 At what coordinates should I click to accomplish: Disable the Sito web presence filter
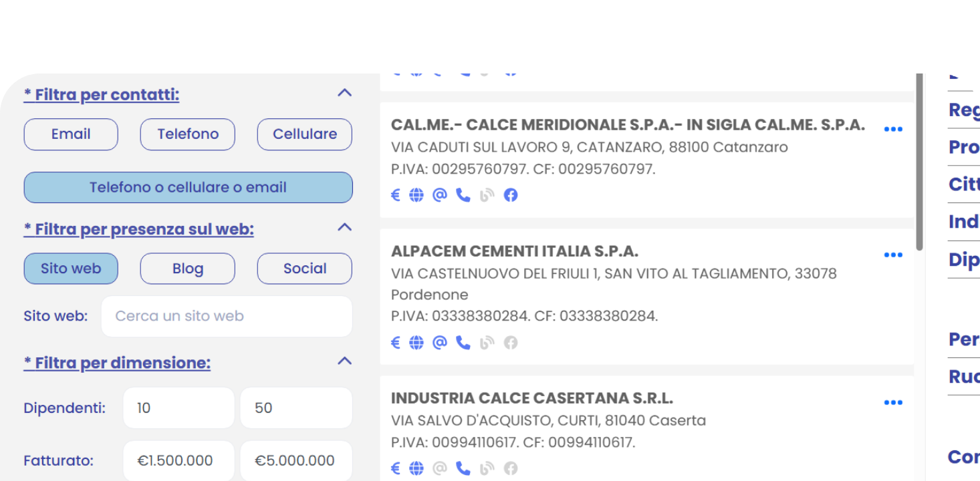pos(71,269)
